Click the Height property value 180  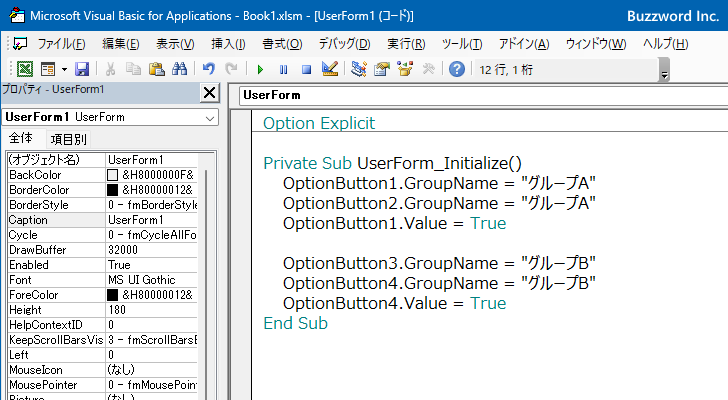(151, 310)
